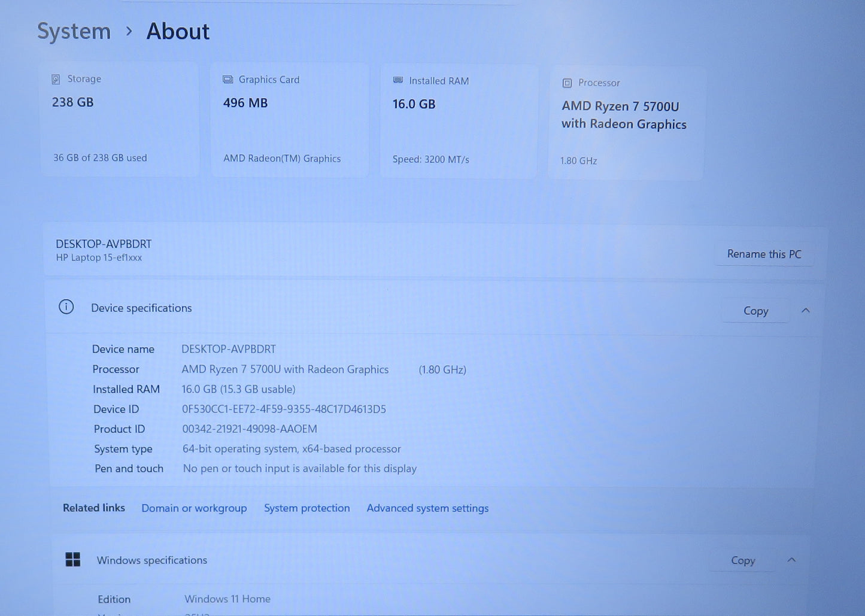Collapse the Windows specifications section chevron

tap(791, 560)
